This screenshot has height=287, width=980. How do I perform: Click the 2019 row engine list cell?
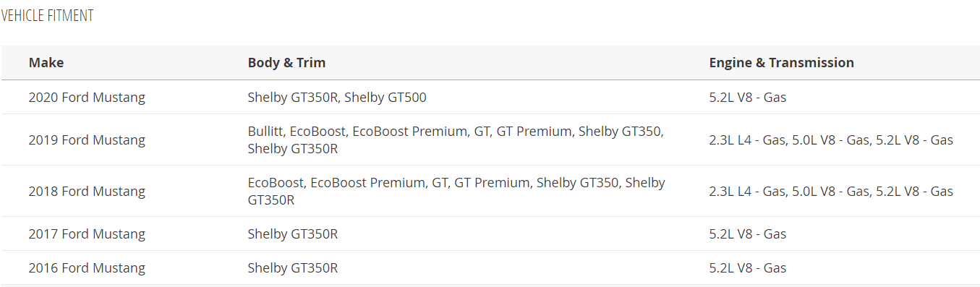831,140
